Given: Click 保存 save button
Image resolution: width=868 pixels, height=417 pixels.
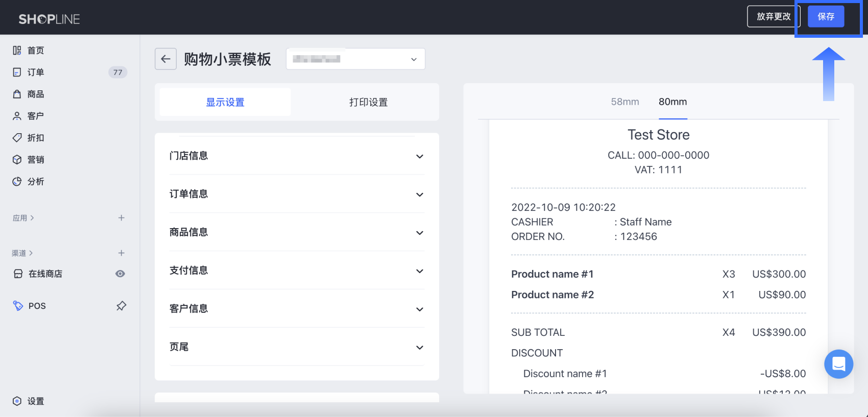Looking at the screenshot, I should pyautogui.click(x=826, y=16).
